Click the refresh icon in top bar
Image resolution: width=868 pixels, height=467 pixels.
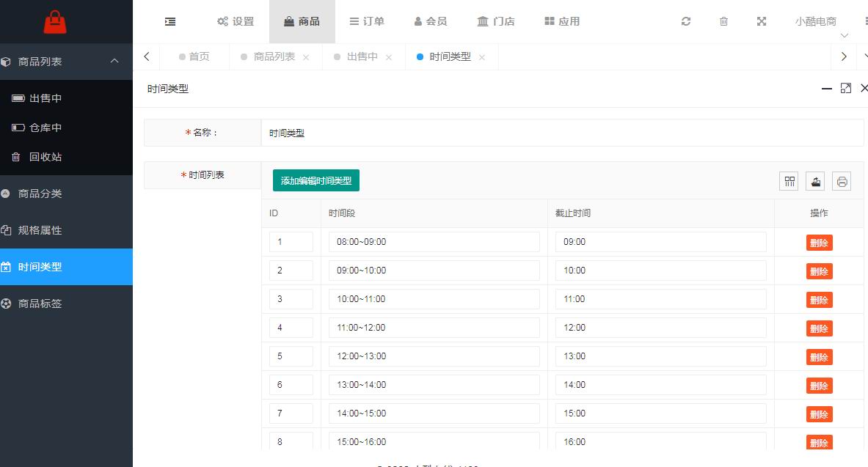point(686,21)
